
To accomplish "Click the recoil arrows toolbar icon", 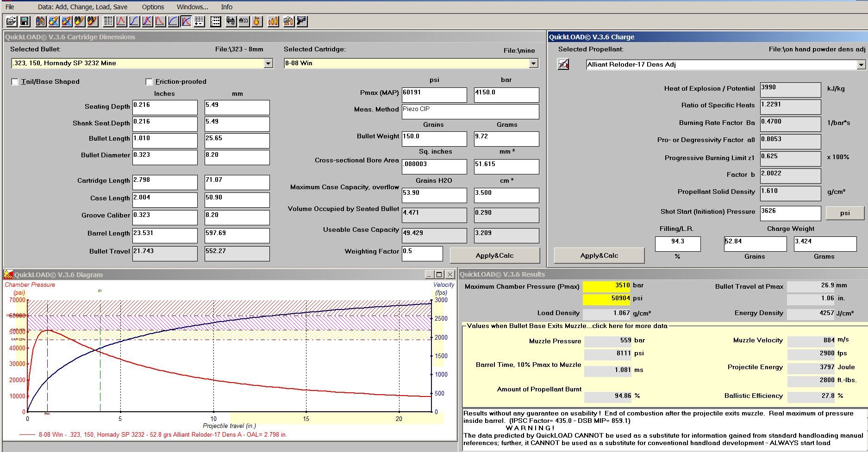I will click(244, 21).
